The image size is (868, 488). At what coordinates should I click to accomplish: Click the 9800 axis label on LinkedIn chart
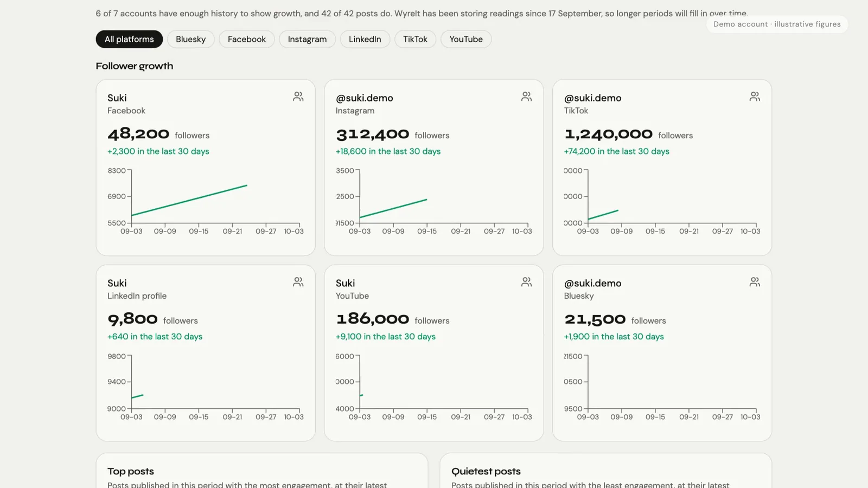117,356
